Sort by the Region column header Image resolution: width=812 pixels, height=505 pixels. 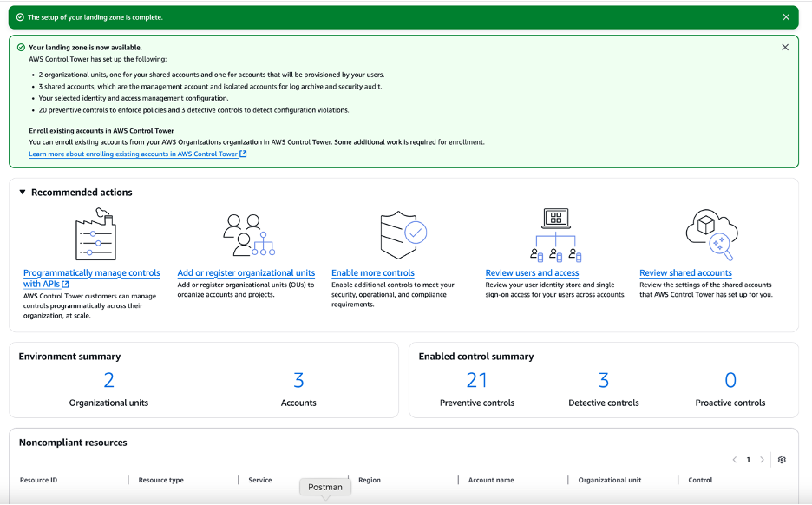pyautogui.click(x=370, y=480)
